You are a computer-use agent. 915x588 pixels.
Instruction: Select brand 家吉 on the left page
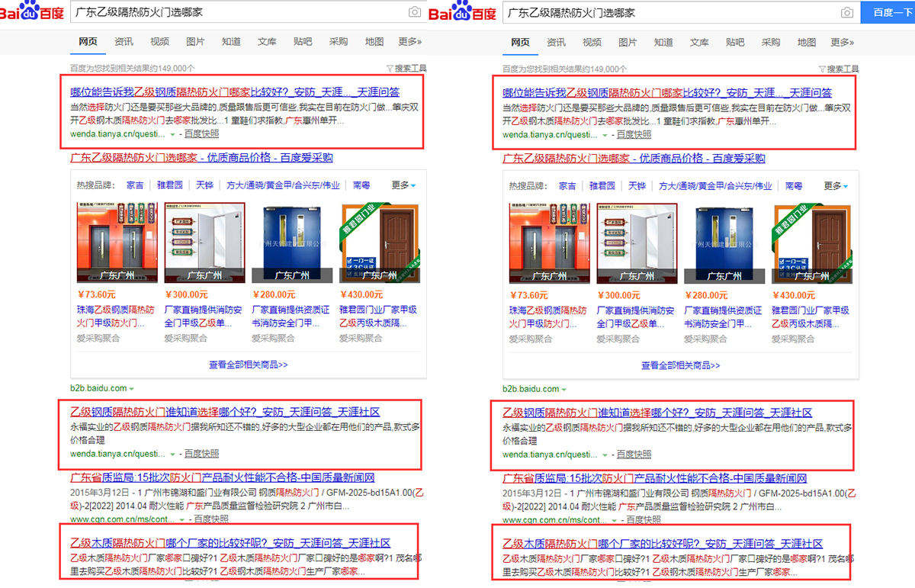tap(135, 185)
